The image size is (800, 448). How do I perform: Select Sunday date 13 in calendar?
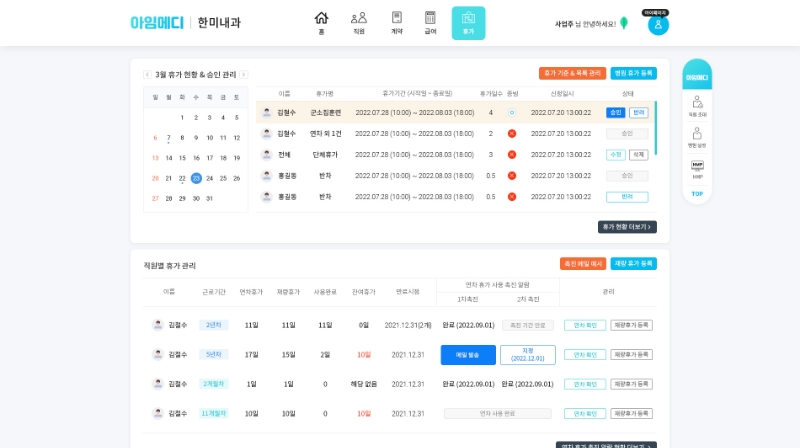(x=155, y=158)
